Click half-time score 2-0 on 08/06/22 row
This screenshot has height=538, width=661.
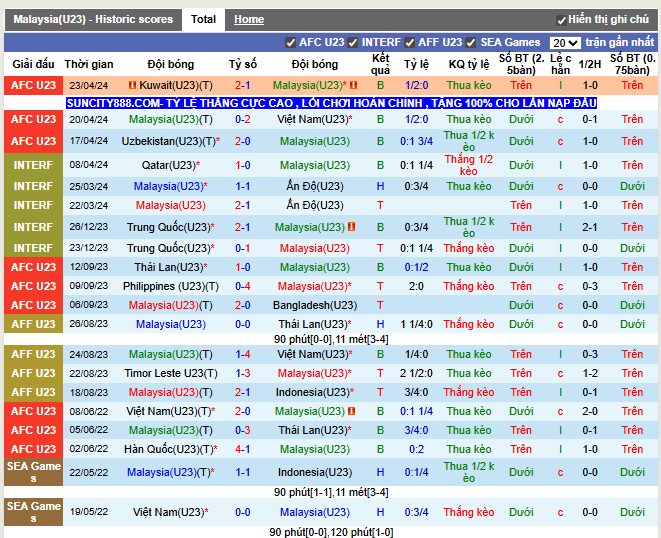click(589, 412)
